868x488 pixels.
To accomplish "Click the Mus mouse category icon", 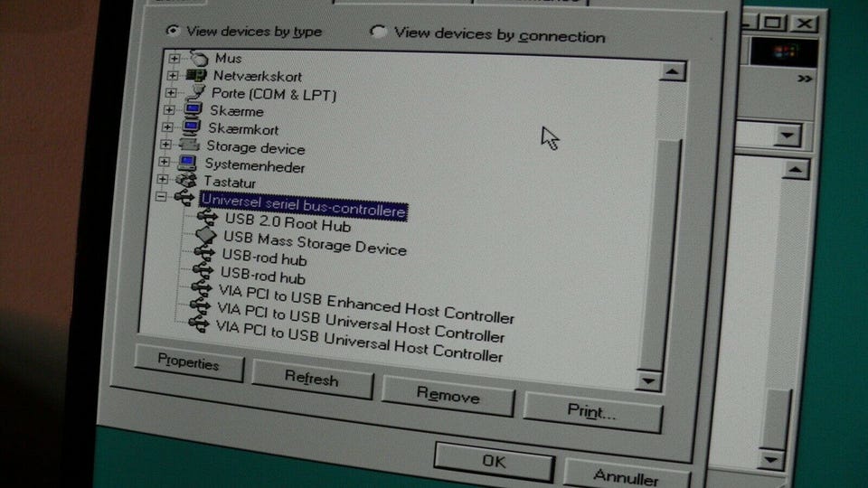I will 198,58.
